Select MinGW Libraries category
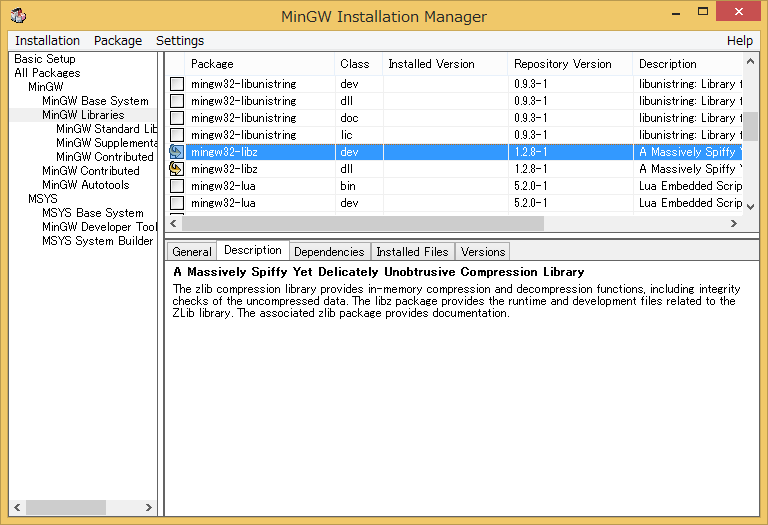The image size is (768, 525). coord(83,115)
